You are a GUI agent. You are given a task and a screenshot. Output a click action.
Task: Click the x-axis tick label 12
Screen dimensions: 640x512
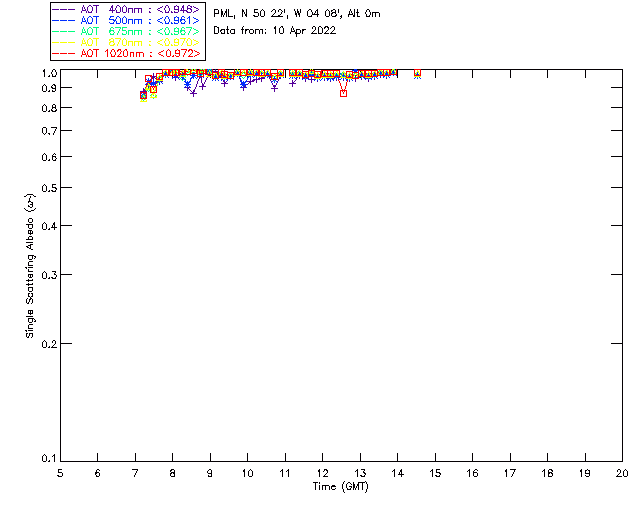click(322, 473)
